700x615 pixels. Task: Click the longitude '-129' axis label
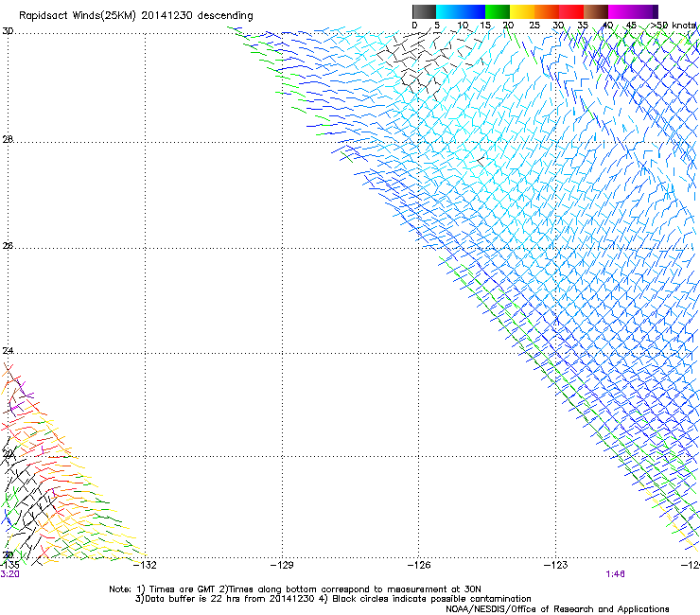(283, 566)
